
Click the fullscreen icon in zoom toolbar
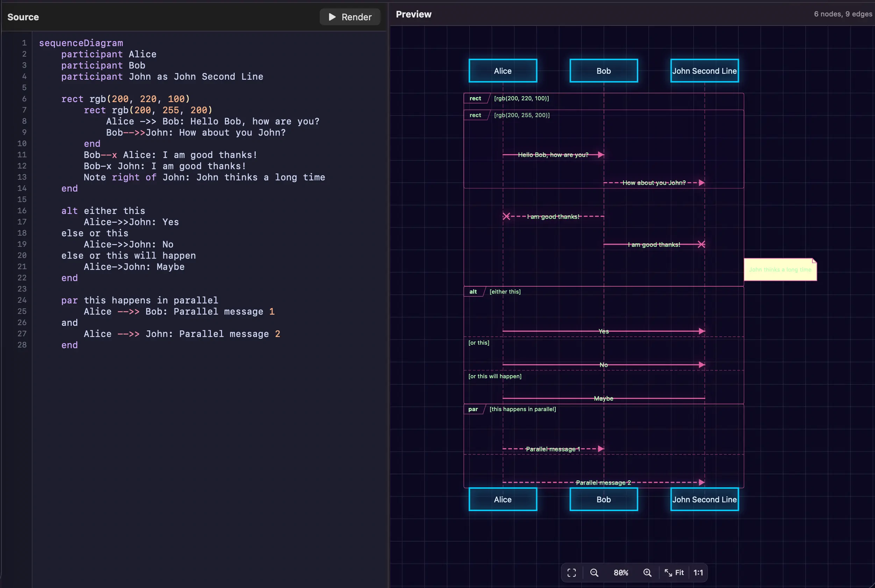click(571, 573)
